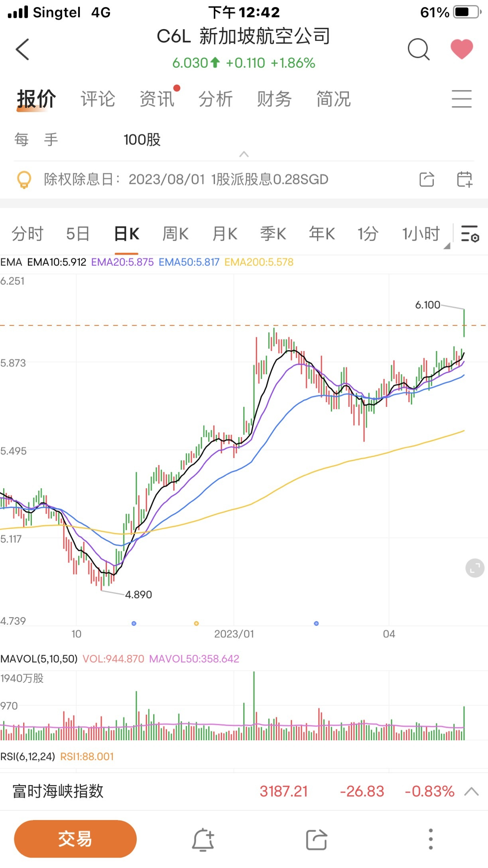Tap the MAVOL50:358.642 value

point(194,659)
